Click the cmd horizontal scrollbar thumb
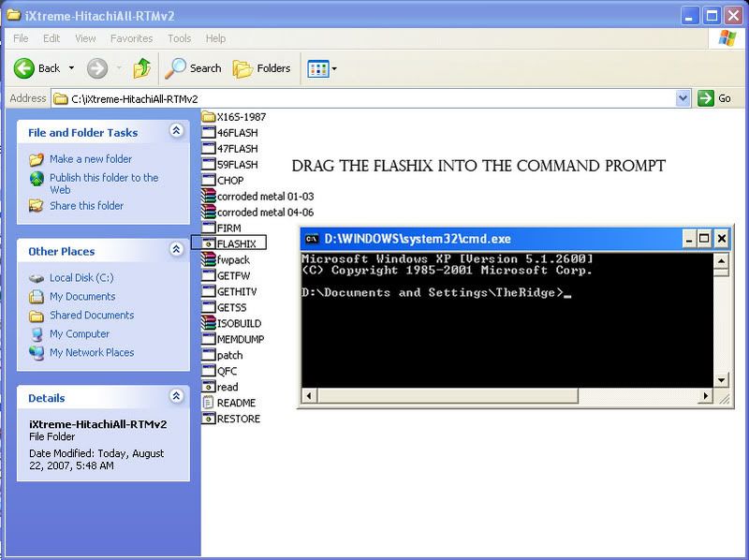Screen dimensions: 749x560 (x=448, y=395)
